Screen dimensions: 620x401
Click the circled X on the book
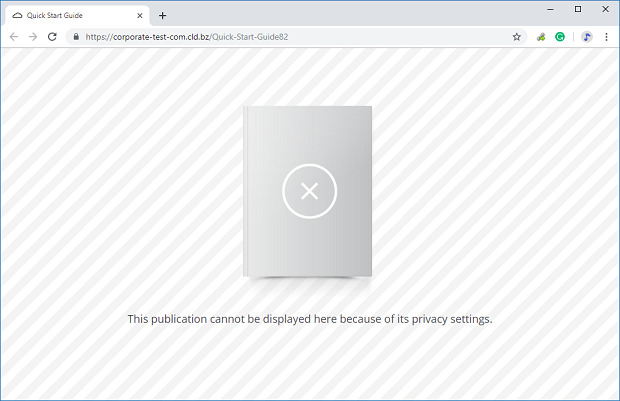point(309,191)
